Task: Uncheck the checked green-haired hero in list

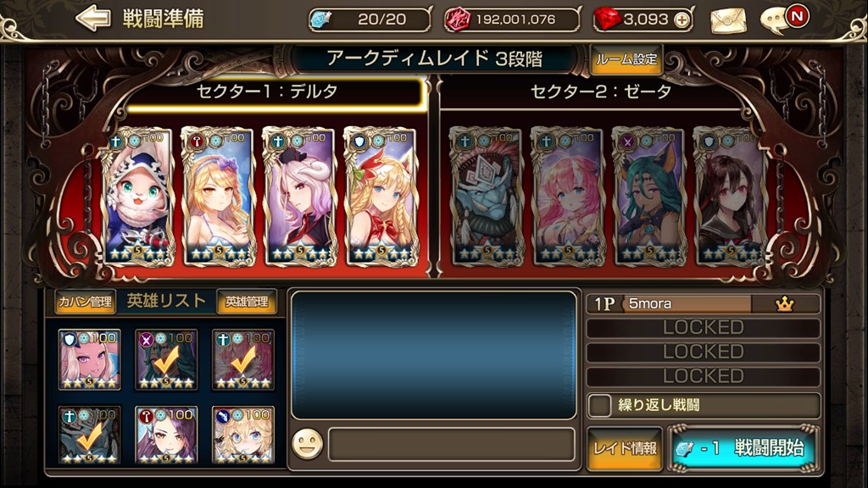Action: coord(166,359)
